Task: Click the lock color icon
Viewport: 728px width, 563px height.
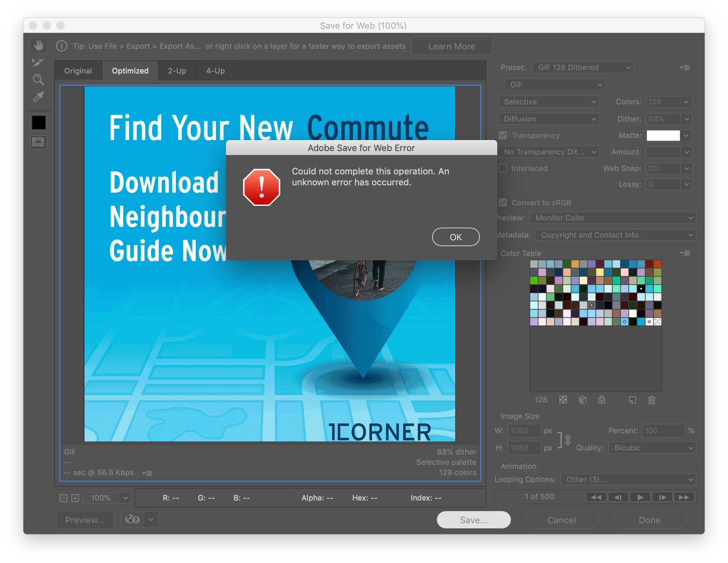Action: 601,400
